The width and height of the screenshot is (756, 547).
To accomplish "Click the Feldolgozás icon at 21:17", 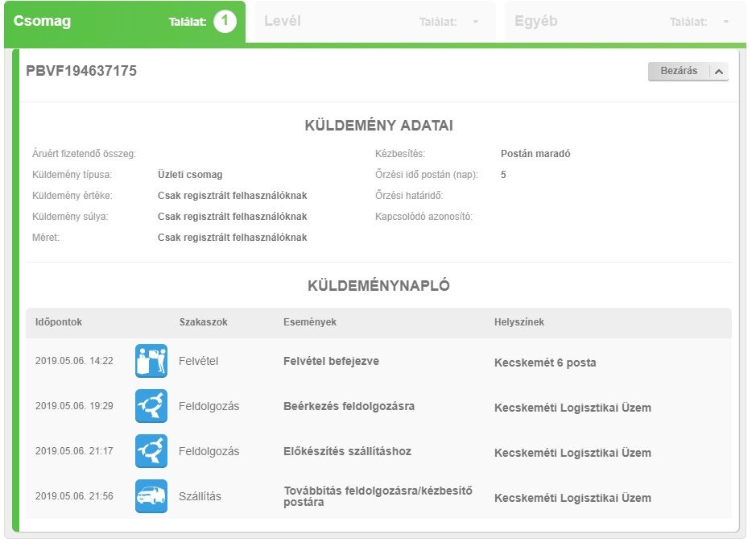I will tap(151, 451).
